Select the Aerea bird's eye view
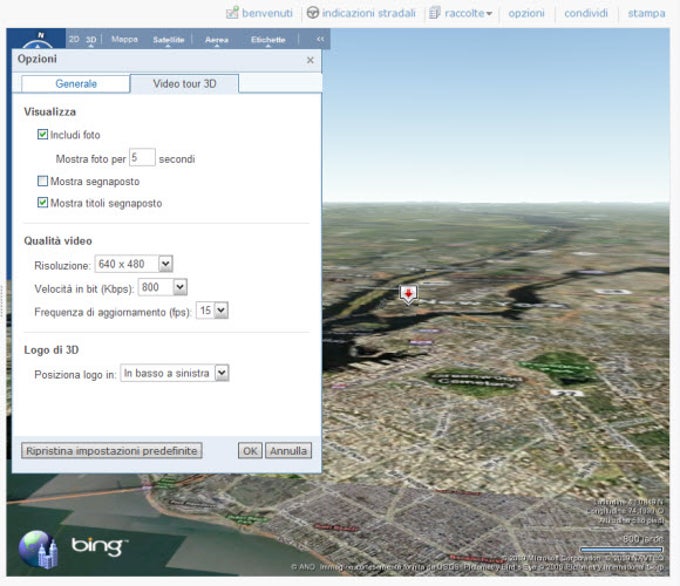 [216, 40]
